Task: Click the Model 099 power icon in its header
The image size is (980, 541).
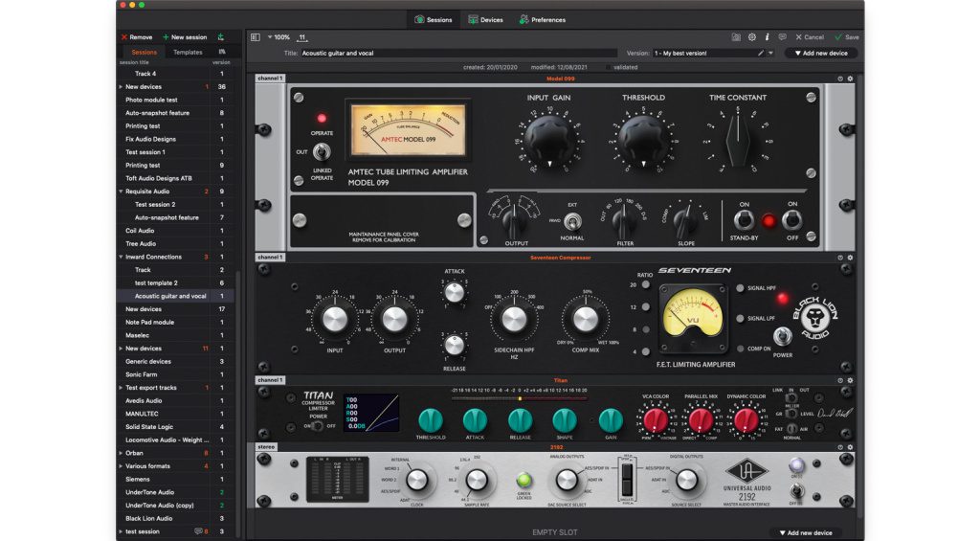Action: [x=840, y=79]
